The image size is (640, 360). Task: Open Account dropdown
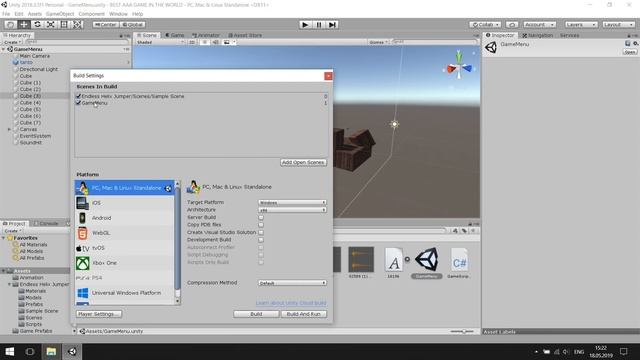point(539,24)
